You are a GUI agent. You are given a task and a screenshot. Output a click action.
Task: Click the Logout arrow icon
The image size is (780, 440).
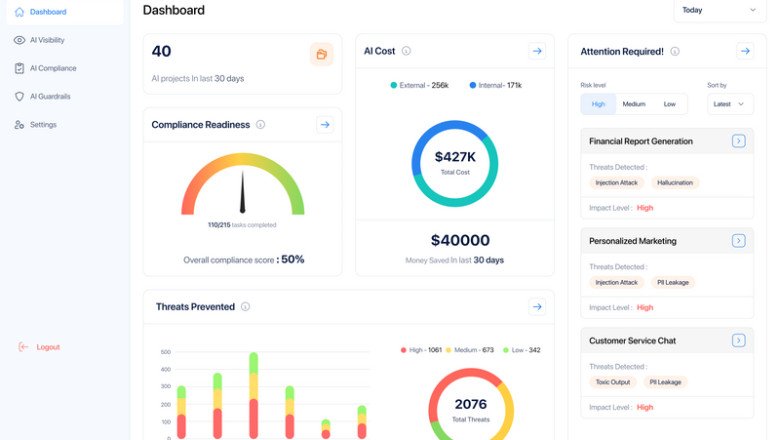pos(23,347)
